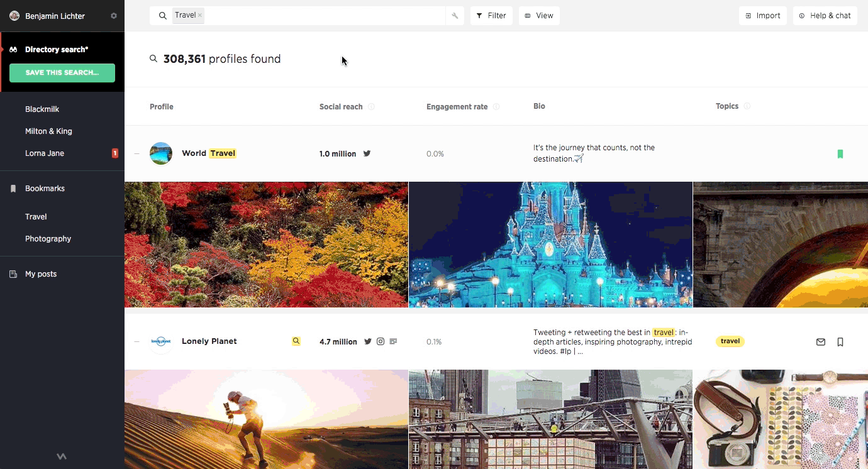The height and width of the screenshot is (469, 868).
Task: Click the Bio column header
Action: click(x=539, y=106)
